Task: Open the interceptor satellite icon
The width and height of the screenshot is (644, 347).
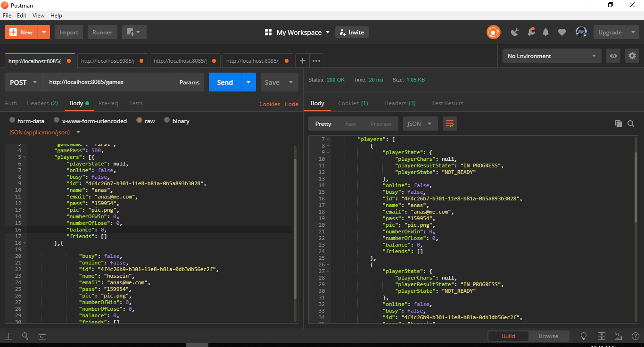Action: coord(515,32)
